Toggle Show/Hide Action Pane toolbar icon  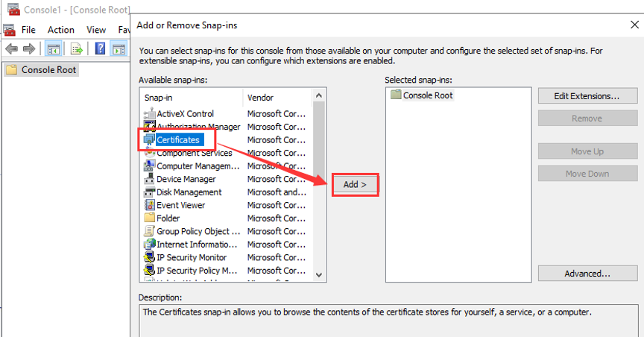[119, 49]
